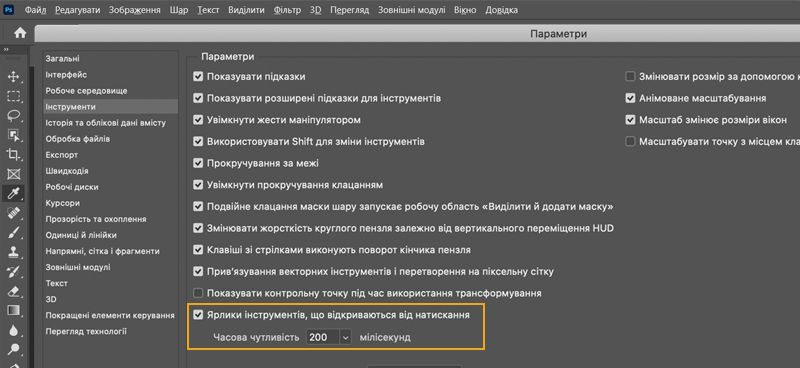Open the Файл menu
The width and height of the screenshot is (800, 368).
click(x=35, y=10)
